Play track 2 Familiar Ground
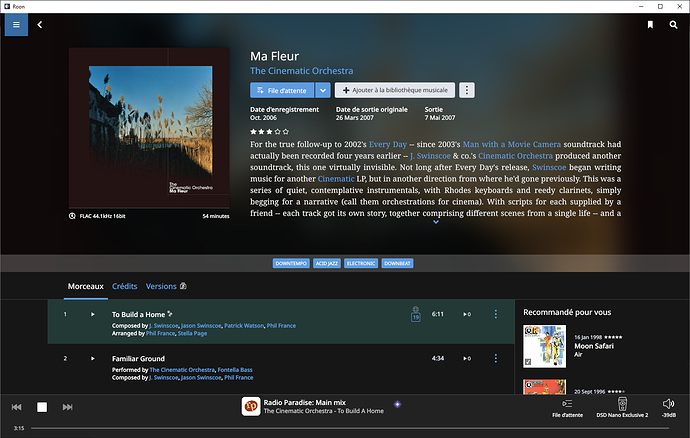690x438 pixels. (92, 358)
